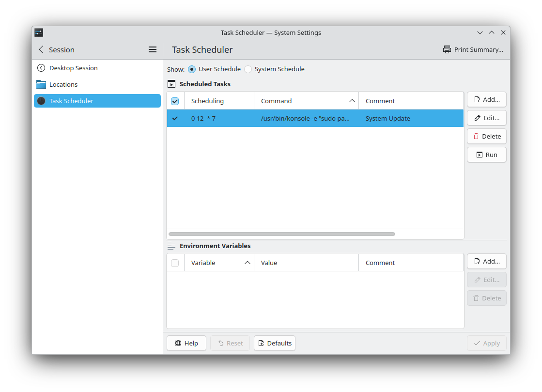Open the hamburger menu in sidebar header
The image size is (542, 392).
point(152,49)
